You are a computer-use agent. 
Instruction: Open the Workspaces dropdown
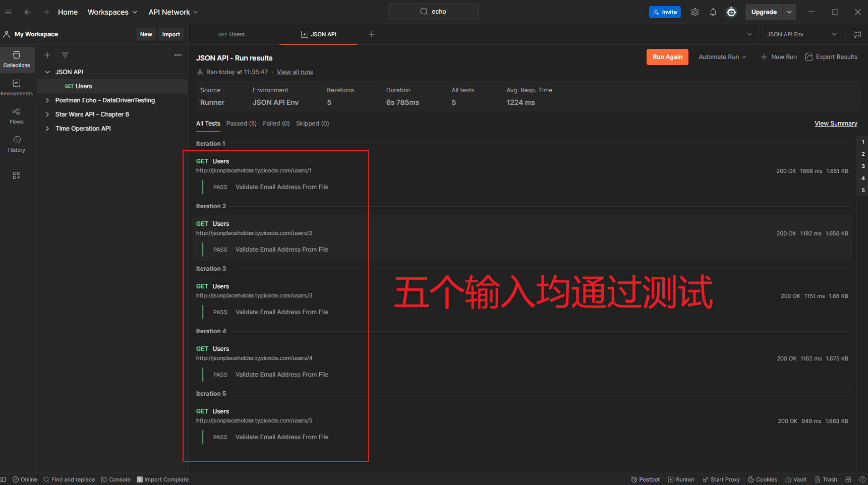pos(112,12)
